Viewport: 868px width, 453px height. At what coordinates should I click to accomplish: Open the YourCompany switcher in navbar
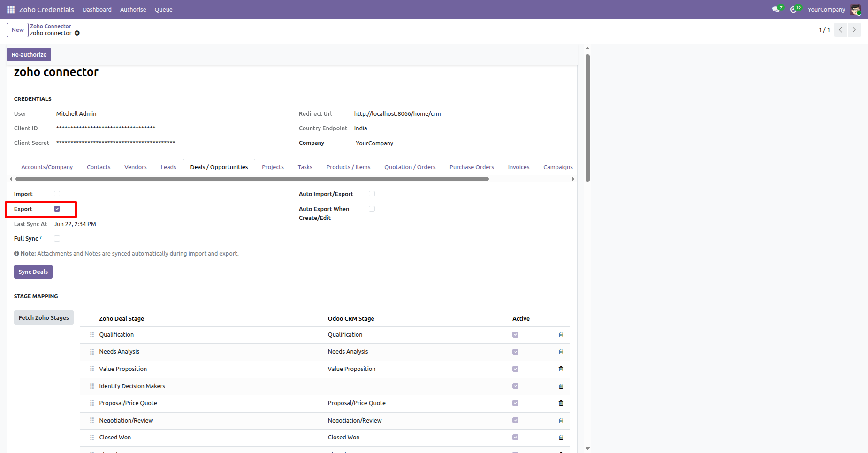pyautogui.click(x=826, y=9)
